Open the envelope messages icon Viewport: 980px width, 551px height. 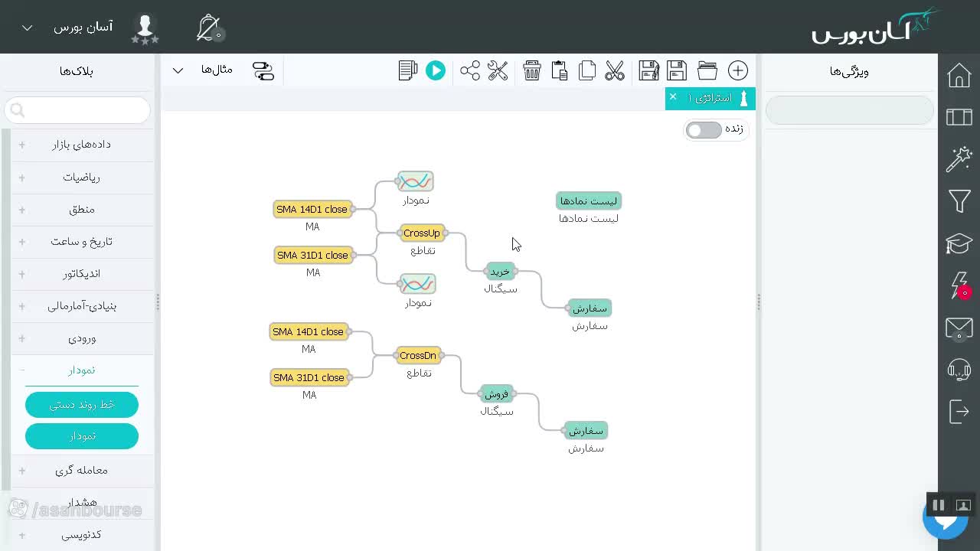pos(959,328)
